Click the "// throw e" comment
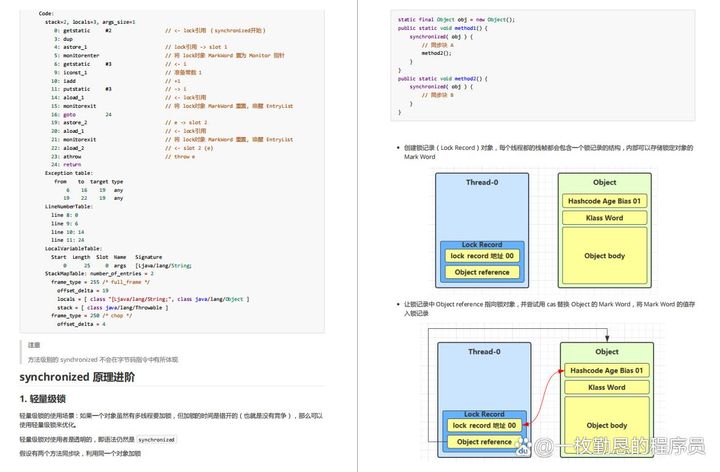Viewport: 720px width, 472px height. [180, 157]
